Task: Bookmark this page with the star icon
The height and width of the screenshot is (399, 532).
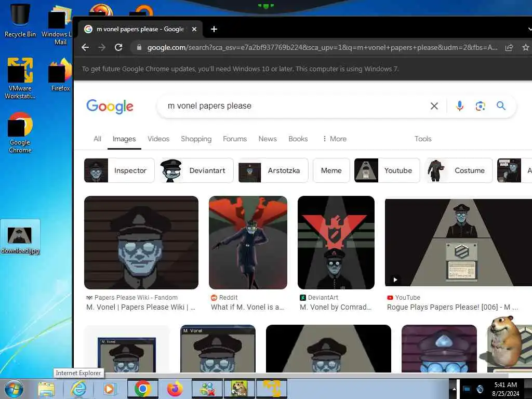Action: 525,47
